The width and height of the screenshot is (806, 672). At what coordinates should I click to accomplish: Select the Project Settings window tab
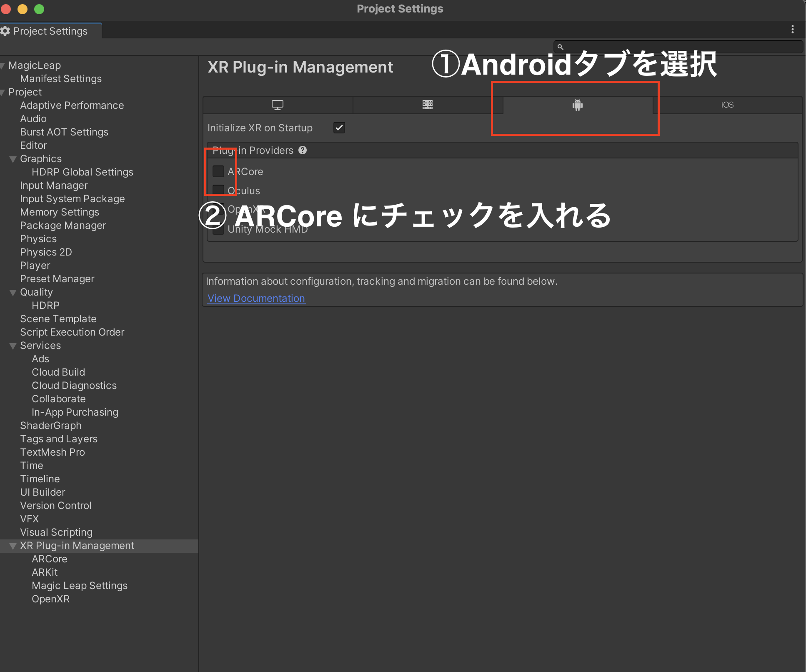point(50,31)
